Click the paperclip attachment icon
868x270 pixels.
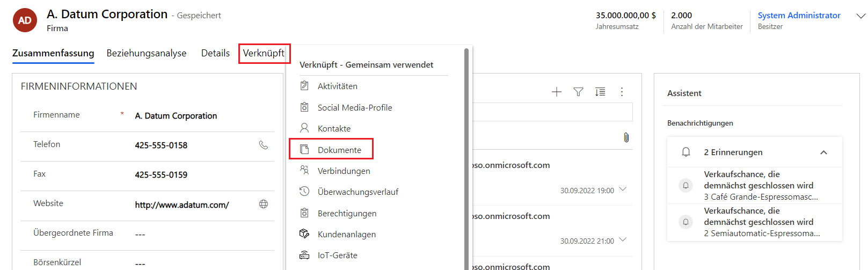tap(626, 137)
